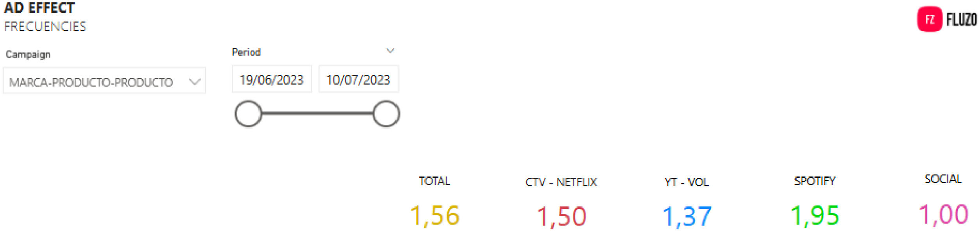This screenshot has height=231, width=980.
Task: Click the left handle of the period slider
Action: (x=248, y=114)
